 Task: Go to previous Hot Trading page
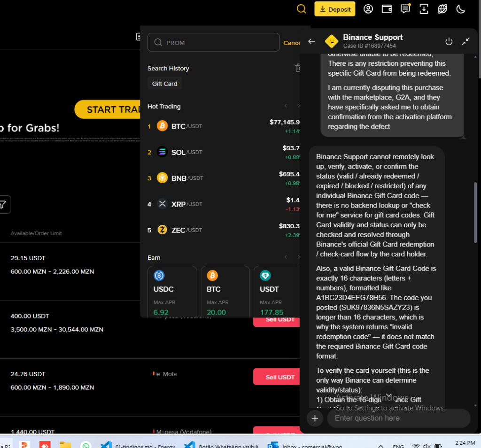click(x=286, y=106)
